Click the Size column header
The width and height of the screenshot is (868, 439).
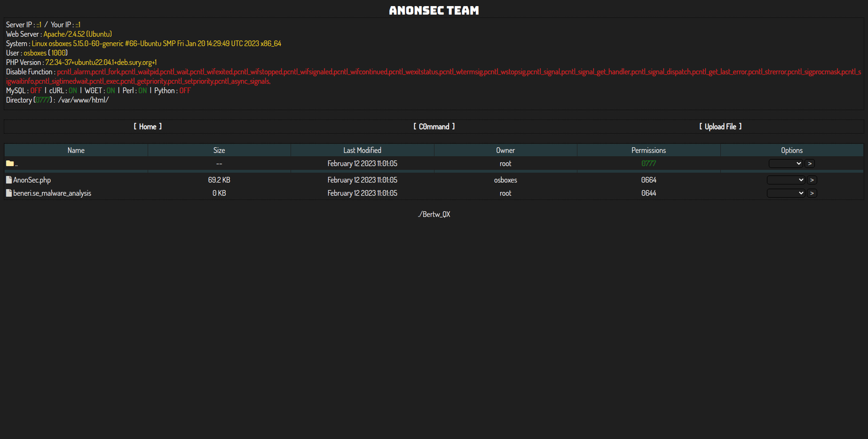(219, 150)
